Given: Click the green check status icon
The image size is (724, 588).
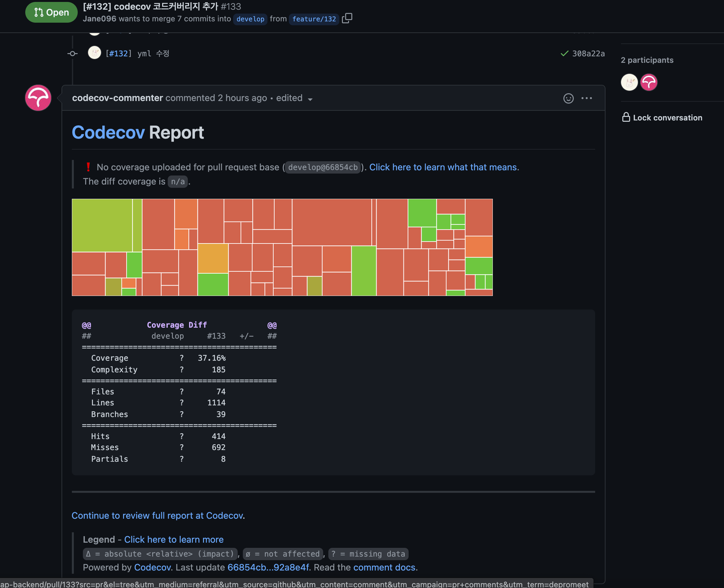Looking at the screenshot, I should coord(564,53).
